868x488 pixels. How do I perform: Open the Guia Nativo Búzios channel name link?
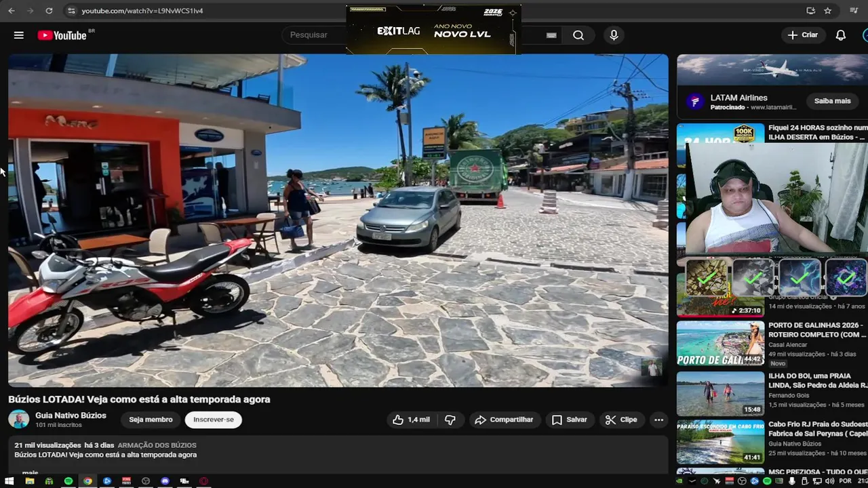(x=71, y=415)
